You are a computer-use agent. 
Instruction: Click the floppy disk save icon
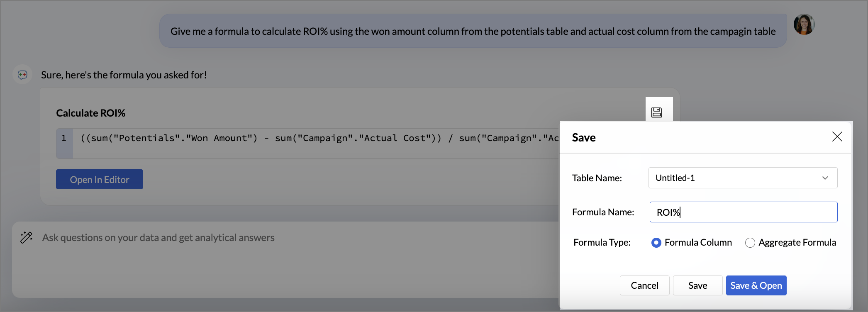(x=656, y=112)
